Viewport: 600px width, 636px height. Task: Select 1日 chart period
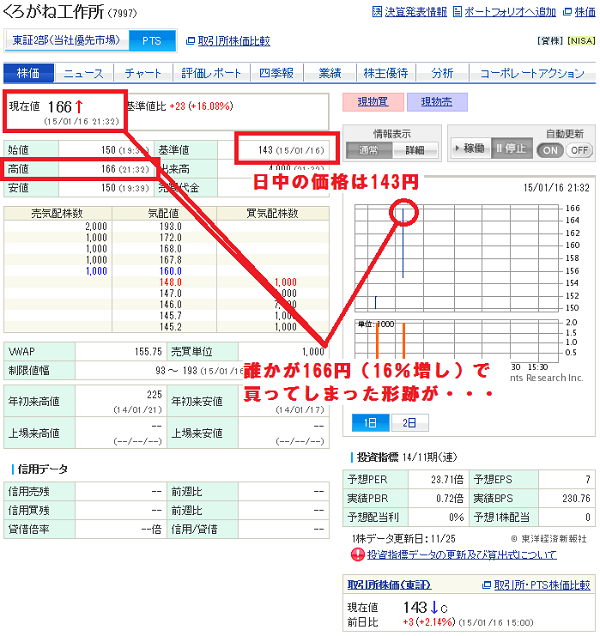371,423
